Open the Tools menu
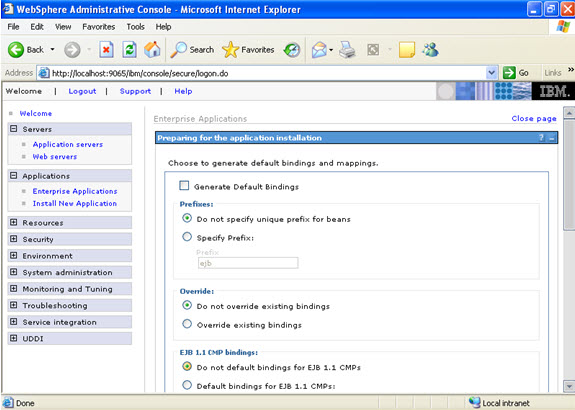Screen dimensions: 575x410 click(x=135, y=27)
